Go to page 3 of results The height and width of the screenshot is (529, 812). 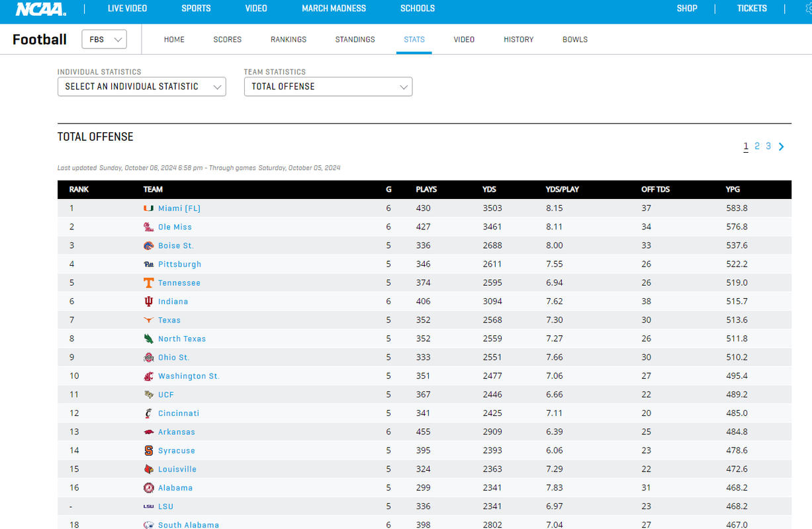coord(768,146)
